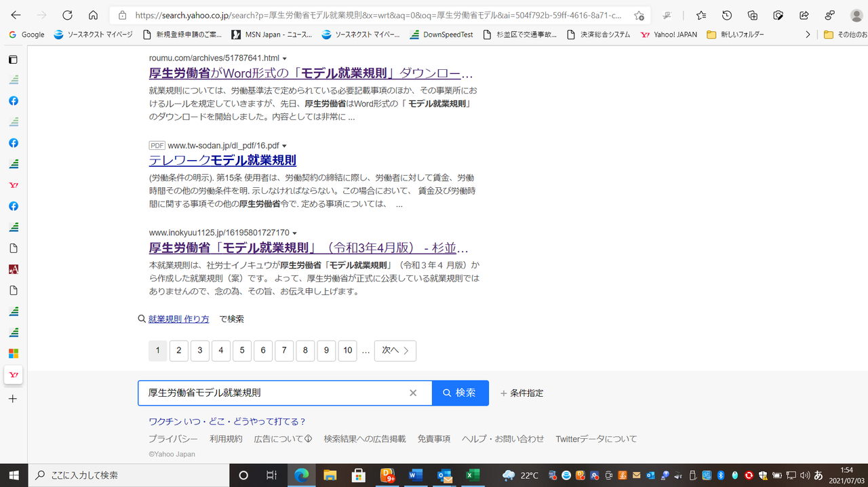Image resolution: width=868 pixels, height=487 pixels.
Task: Switch to Excel on the taskbar
Action: click(x=473, y=475)
